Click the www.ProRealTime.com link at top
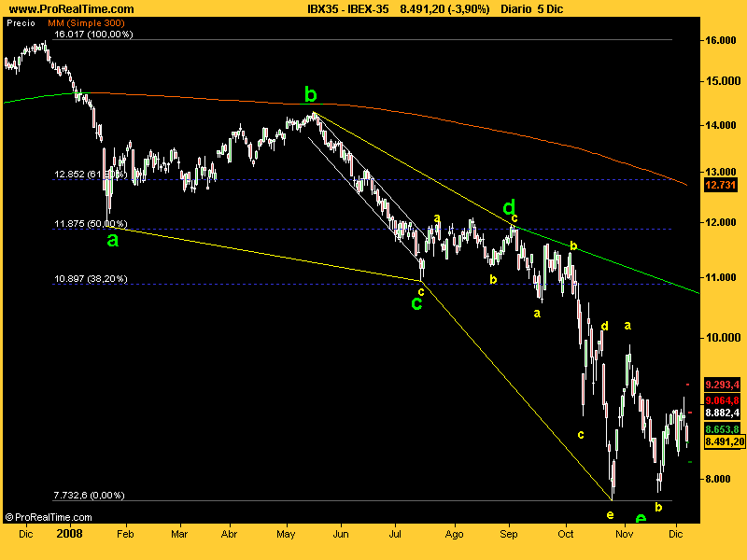This screenshot has height=560, width=747. coord(72,9)
